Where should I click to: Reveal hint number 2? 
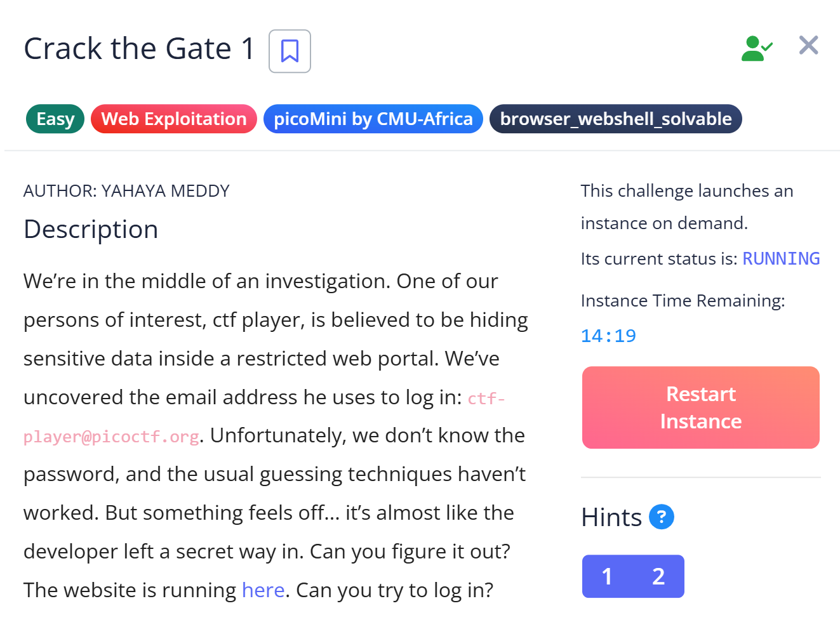(658, 576)
